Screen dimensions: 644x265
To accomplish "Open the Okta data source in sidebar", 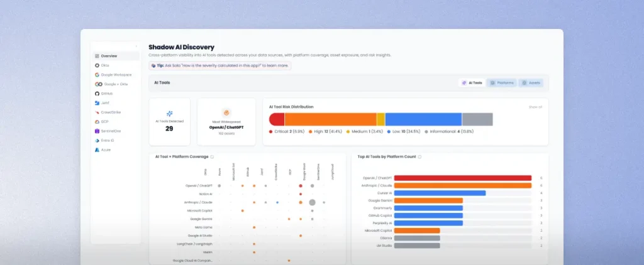I will pyautogui.click(x=104, y=65).
